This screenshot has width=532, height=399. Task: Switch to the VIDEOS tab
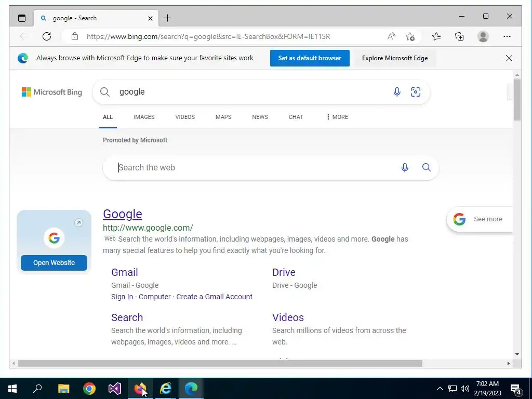tap(185, 117)
